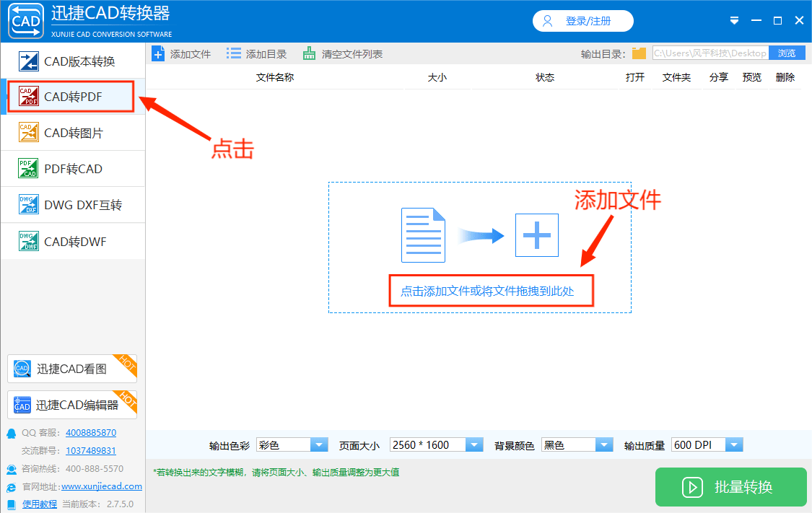The image size is (812, 513).
Task: Launch the 迅捷CAD编辑器 promo button
Action: tap(72, 405)
